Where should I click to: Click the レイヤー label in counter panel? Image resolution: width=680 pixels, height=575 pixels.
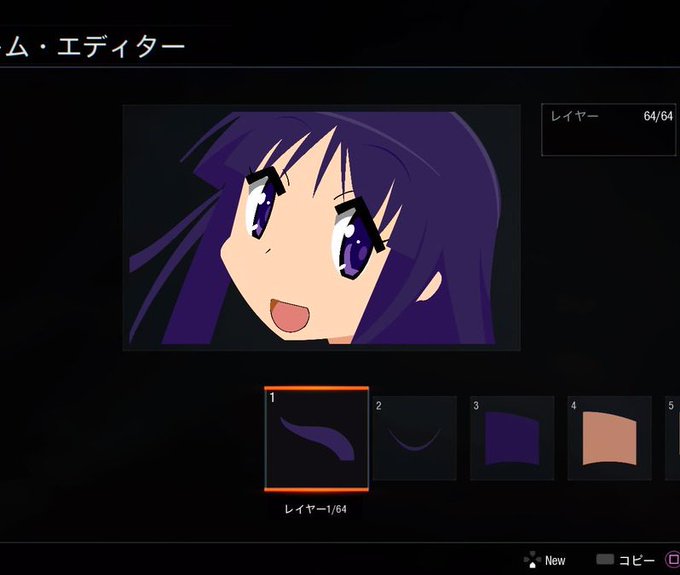(575, 116)
